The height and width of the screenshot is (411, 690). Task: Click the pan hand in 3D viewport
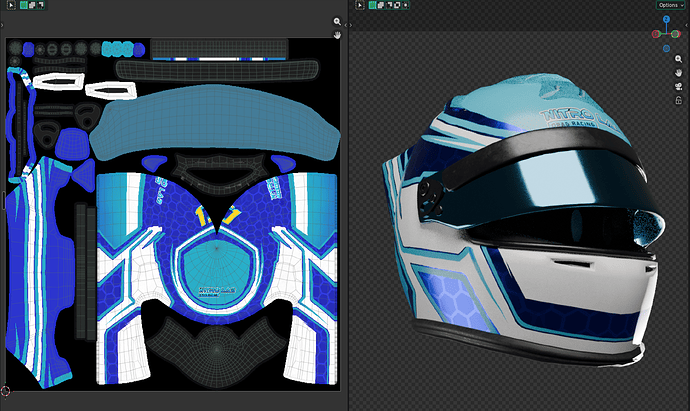tap(679, 73)
